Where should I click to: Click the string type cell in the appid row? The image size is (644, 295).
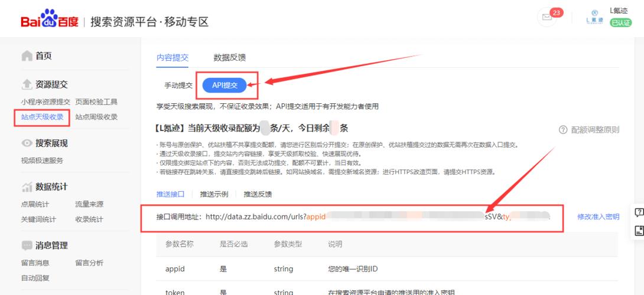click(x=284, y=269)
